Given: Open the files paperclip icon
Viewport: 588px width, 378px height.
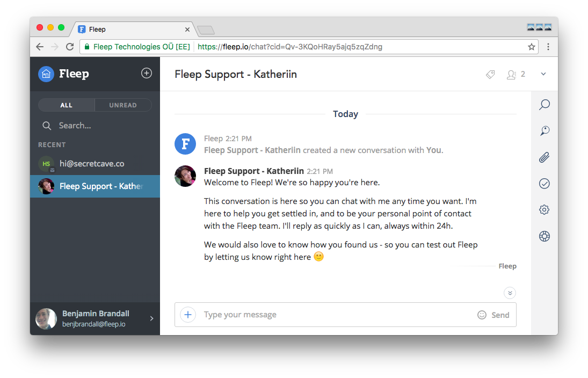Looking at the screenshot, I should point(545,157).
